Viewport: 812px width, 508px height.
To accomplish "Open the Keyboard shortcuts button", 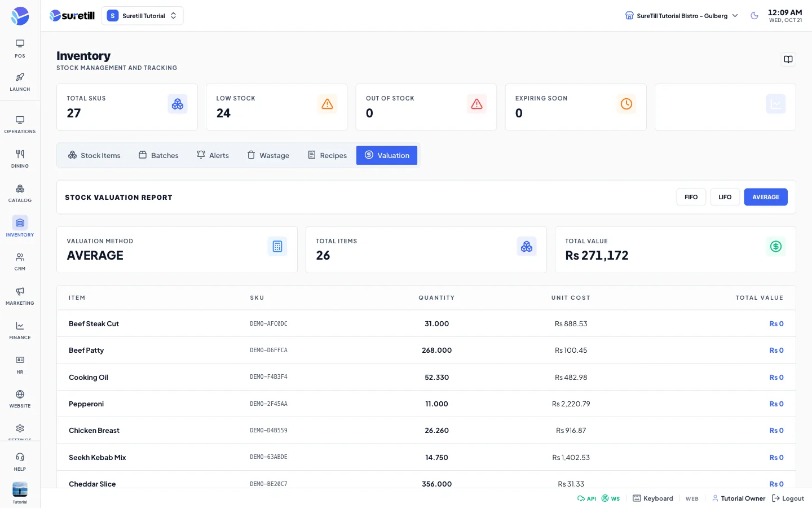I will pyautogui.click(x=653, y=498).
